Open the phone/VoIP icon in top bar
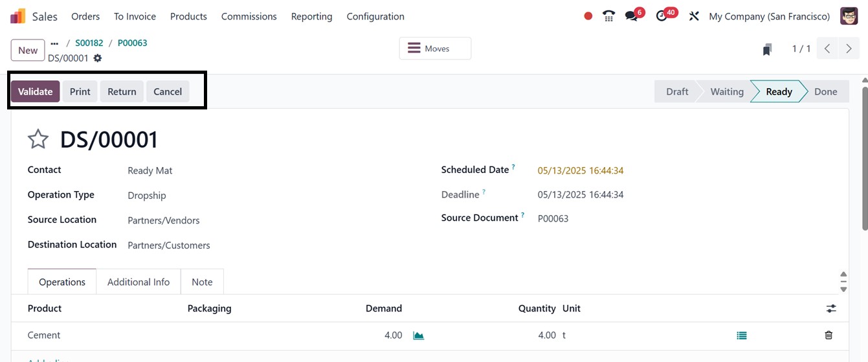This screenshot has height=362, width=868. (x=608, y=16)
